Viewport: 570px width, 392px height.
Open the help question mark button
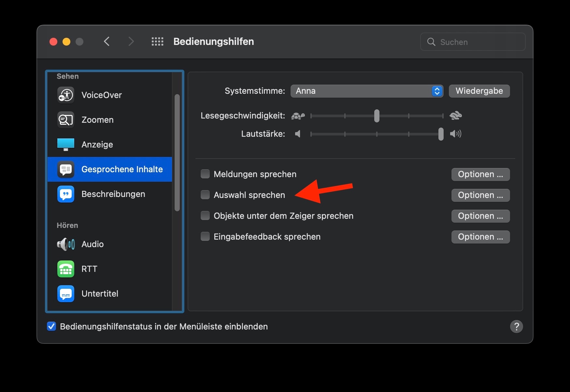(516, 327)
